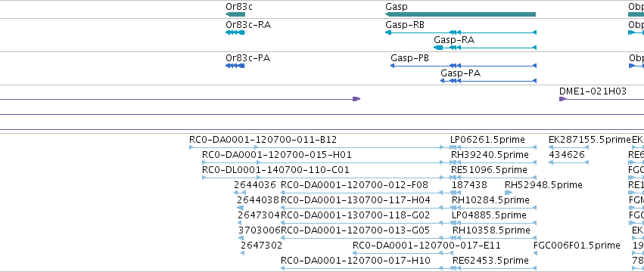Open EST RC0-DA0001-120700-017-E11
The image size is (644, 272).
tap(427, 246)
